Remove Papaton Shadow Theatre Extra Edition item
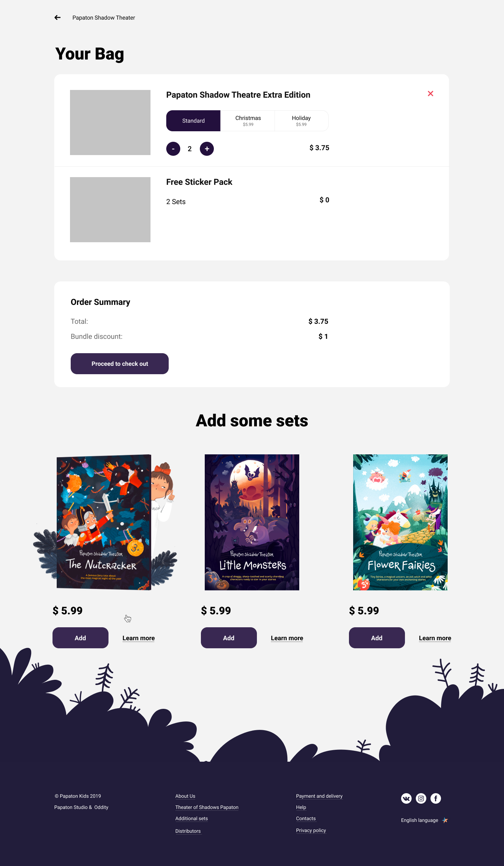 click(x=430, y=93)
